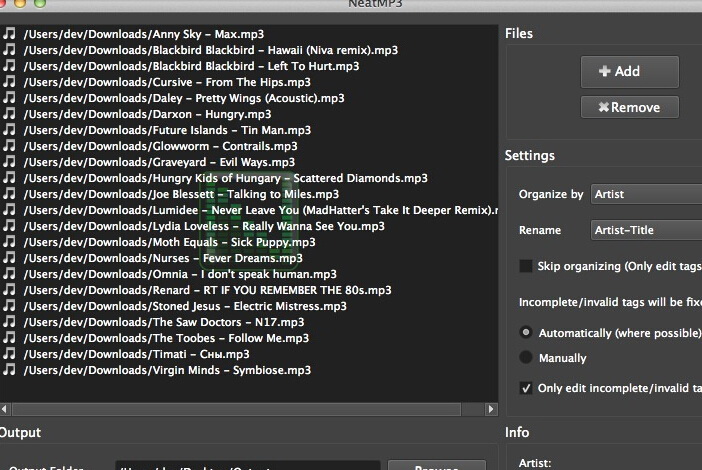Open the Organize by Artist dropdown
Screen dimensions: 702x470
646,194
